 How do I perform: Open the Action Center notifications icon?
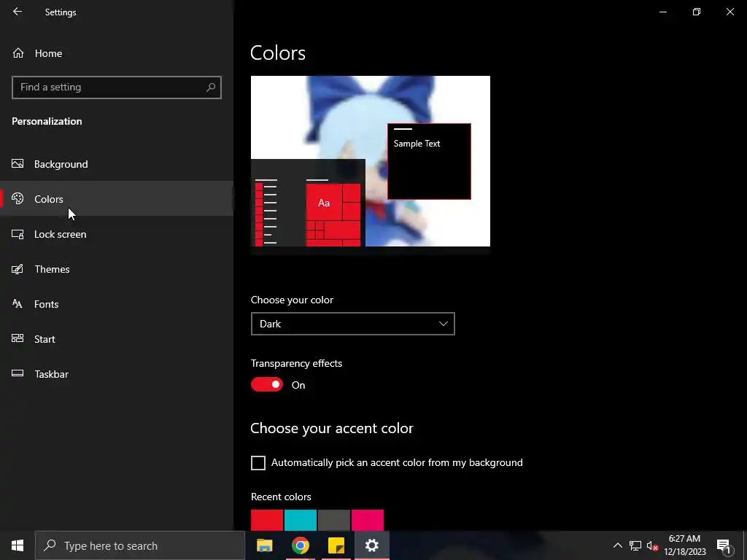click(724, 545)
